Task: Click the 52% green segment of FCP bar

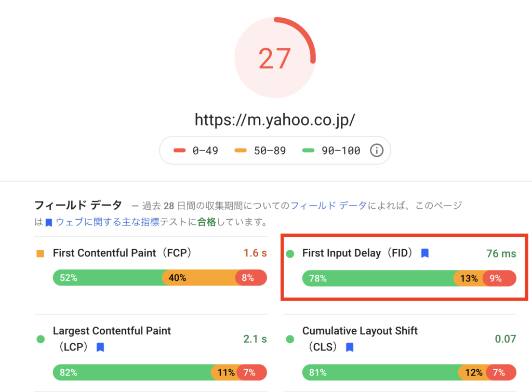Action: tap(108, 278)
